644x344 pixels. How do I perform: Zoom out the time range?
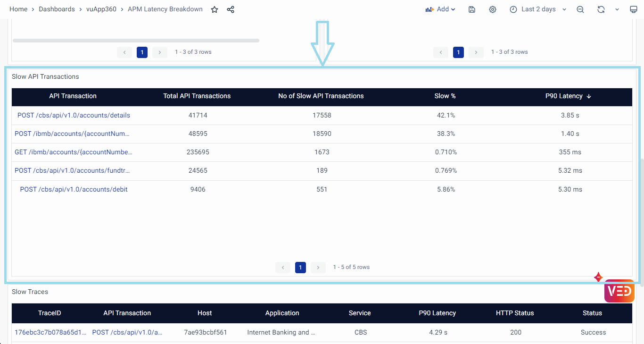click(580, 9)
